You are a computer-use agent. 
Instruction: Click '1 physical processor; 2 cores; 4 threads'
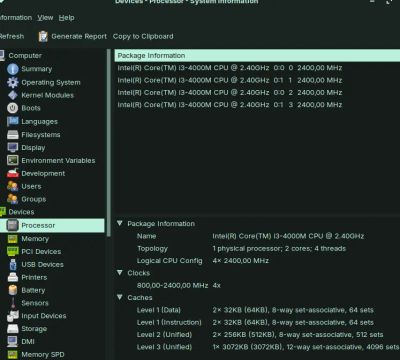pyautogui.click(x=279, y=248)
